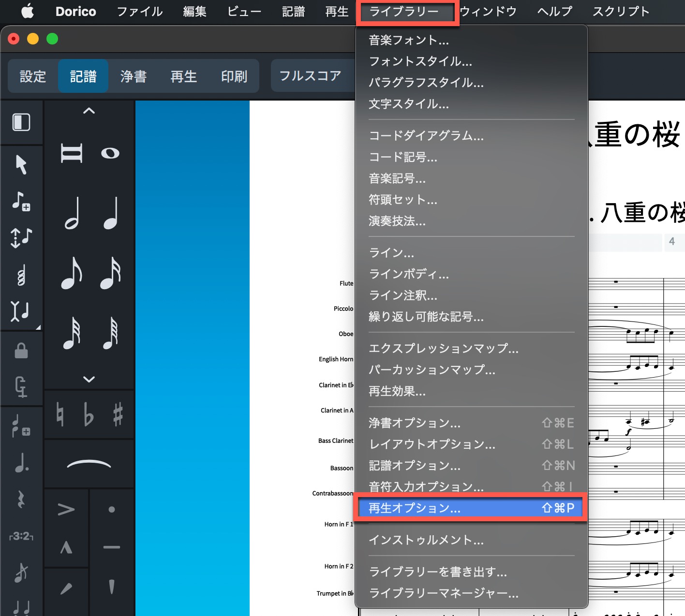The width and height of the screenshot is (685, 616).
Task: Open the スクリプト menu
Action: [x=621, y=11]
